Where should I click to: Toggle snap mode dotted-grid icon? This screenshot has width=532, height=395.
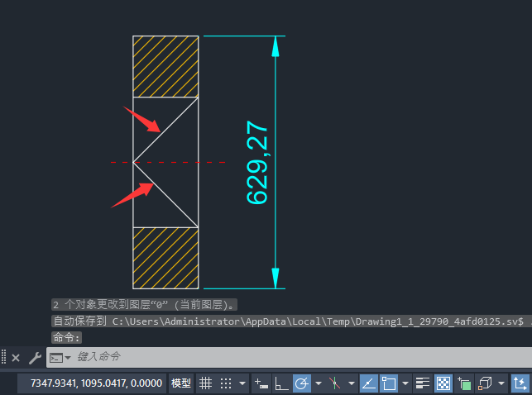click(x=226, y=383)
